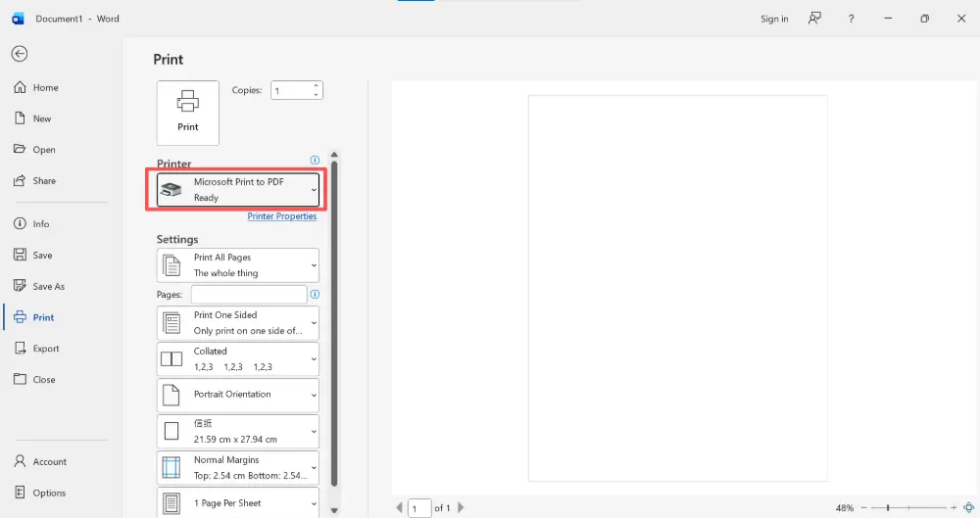Open the feedback person icon
The image size is (980, 518).
coord(814,19)
